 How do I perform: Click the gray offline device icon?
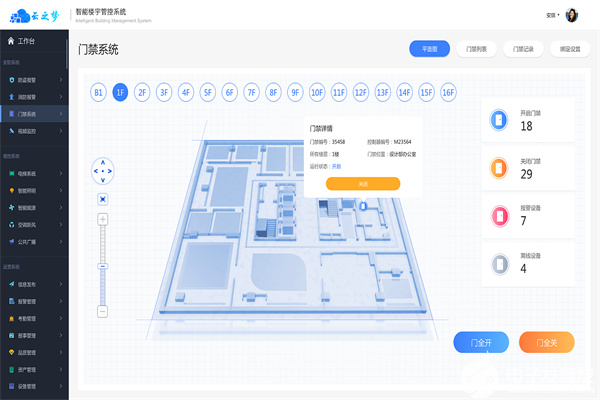point(500,264)
